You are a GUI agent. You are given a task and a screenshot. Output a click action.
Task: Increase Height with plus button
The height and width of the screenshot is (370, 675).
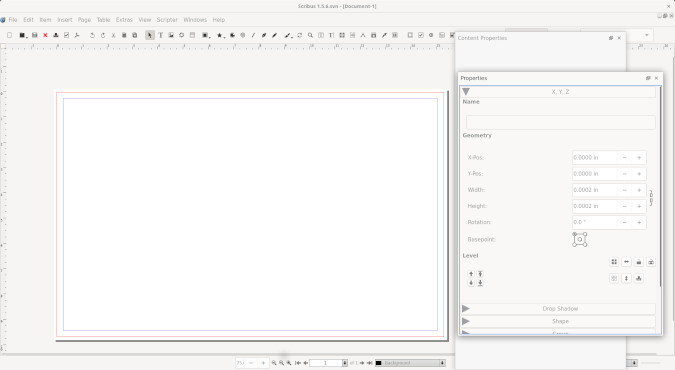(x=639, y=206)
